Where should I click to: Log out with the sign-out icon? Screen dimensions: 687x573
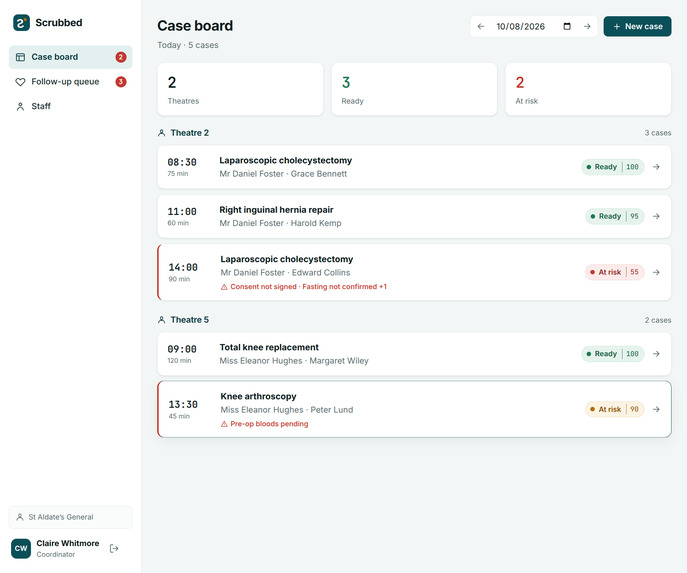[114, 548]
